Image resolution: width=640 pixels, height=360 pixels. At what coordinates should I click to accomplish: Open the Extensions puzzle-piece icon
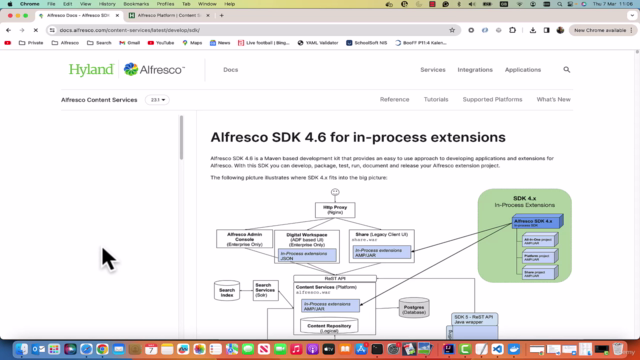(x=512, y=30)
